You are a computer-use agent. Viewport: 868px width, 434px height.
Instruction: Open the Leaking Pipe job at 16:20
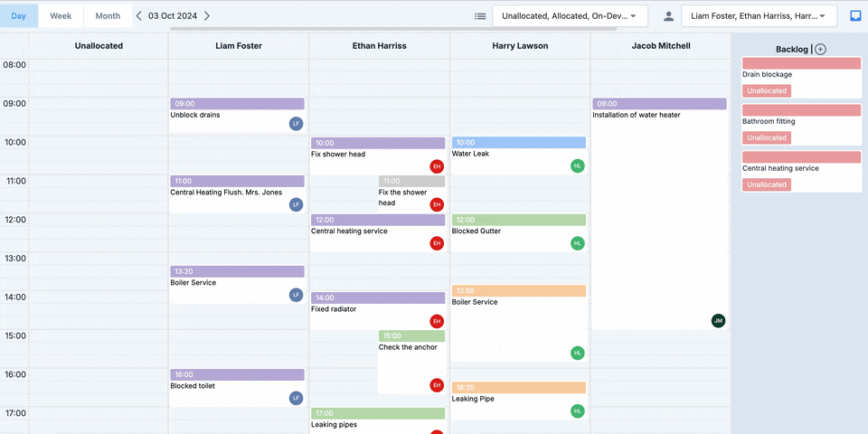(518, 401)
